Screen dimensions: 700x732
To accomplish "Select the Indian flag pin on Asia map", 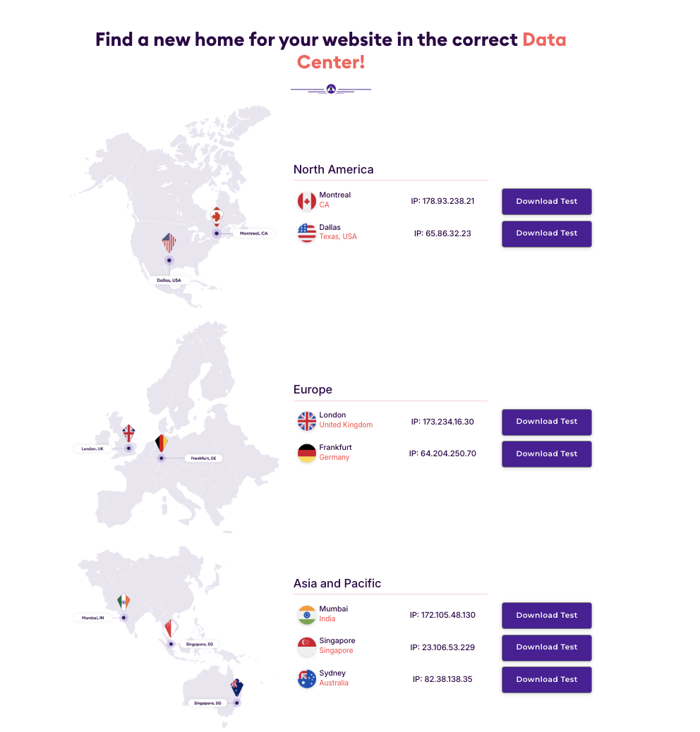I will tap(123, 602).
